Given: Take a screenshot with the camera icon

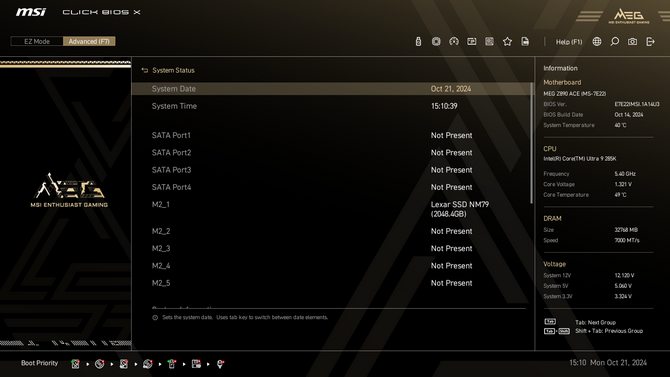Looking at the screenshot, I should (x=632, y=41).
